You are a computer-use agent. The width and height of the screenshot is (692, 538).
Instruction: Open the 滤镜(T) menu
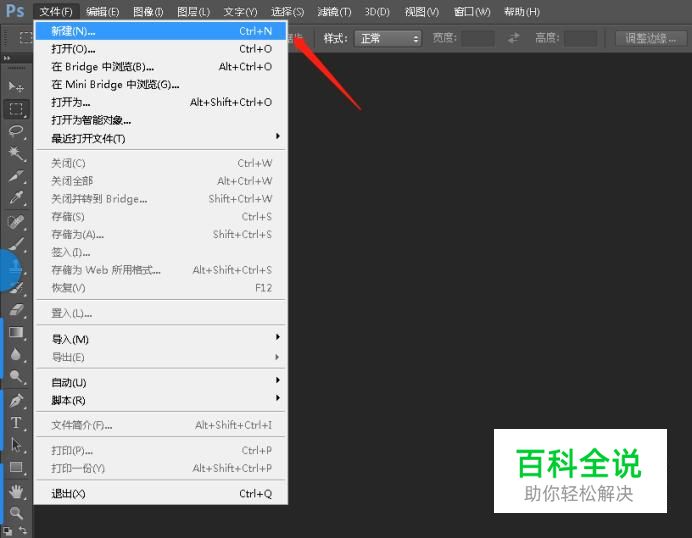pos(334,11)
